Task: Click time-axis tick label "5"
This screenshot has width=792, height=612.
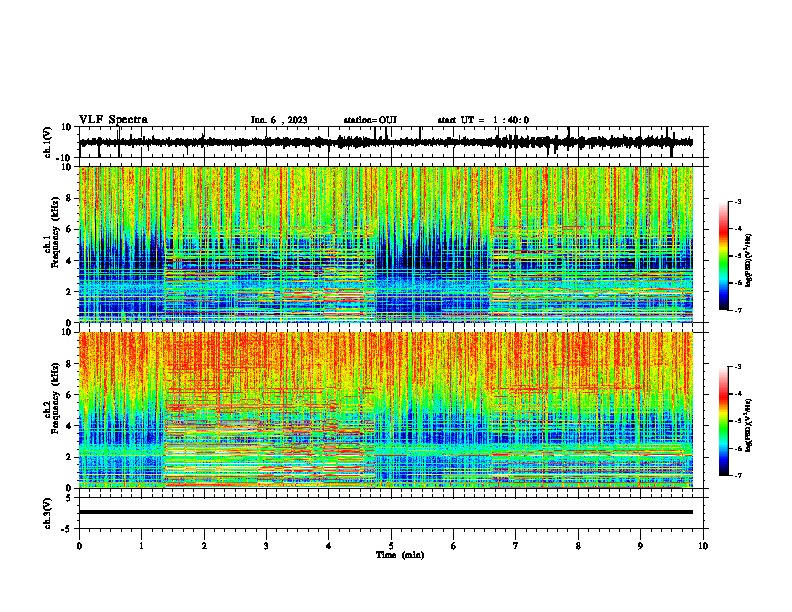Action: click(x=391, y=546)
